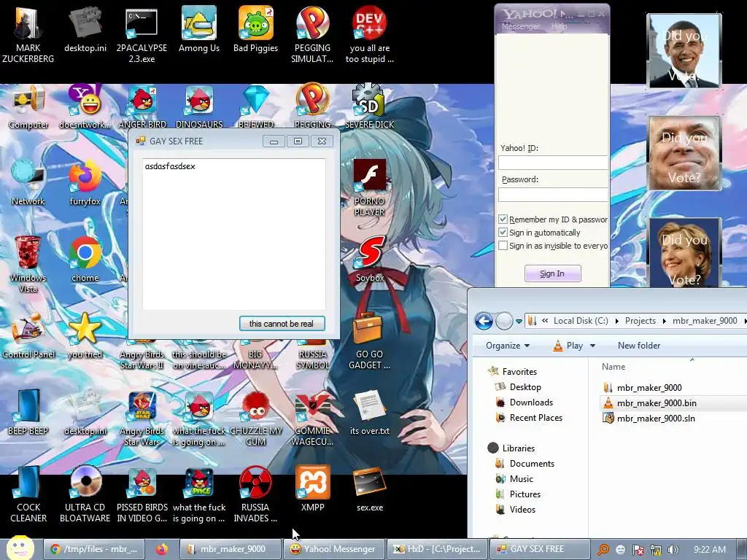747x560 pixels.
Task: Select the furryfox Firefox icon
Action: pos(85,183)
